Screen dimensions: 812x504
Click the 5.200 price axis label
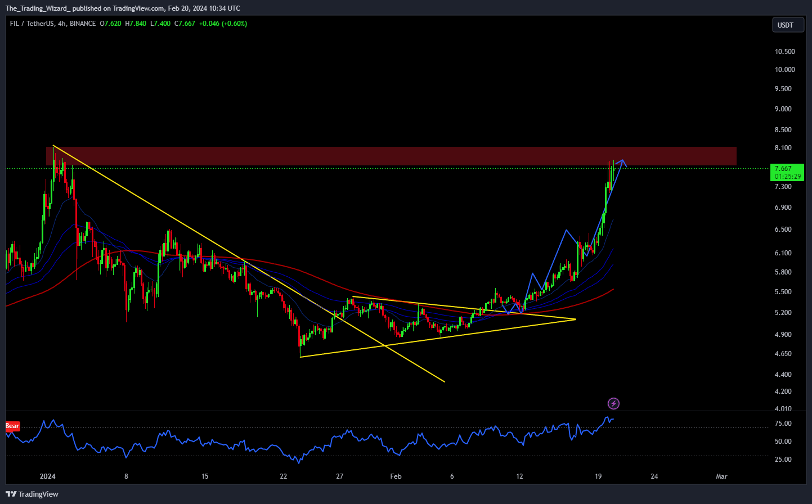point(783,313)
